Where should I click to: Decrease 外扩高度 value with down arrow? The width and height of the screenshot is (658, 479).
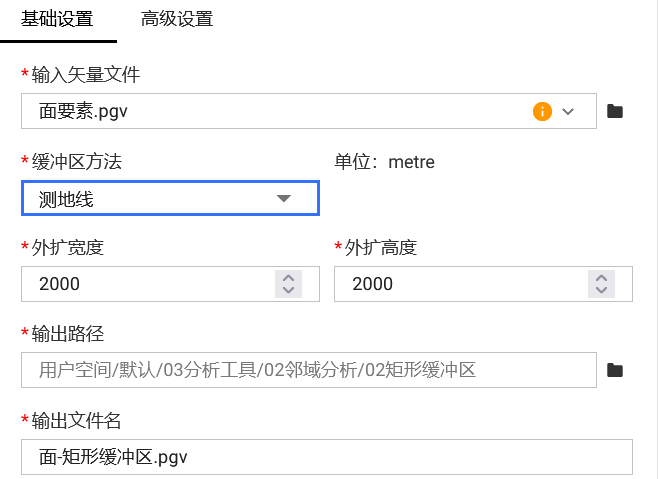601,290
